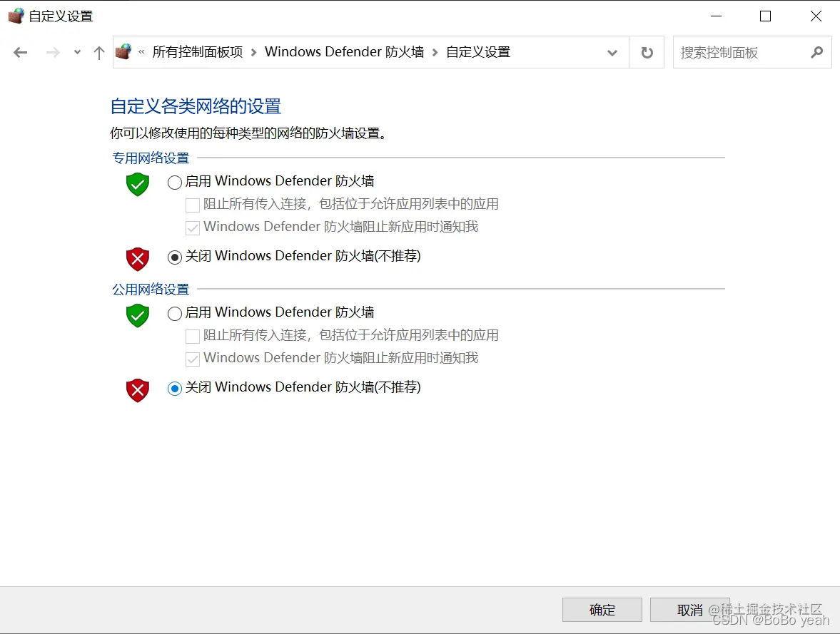
Task: Toggle notify checkbox under 专用网络设置
Action: (192, 228)
